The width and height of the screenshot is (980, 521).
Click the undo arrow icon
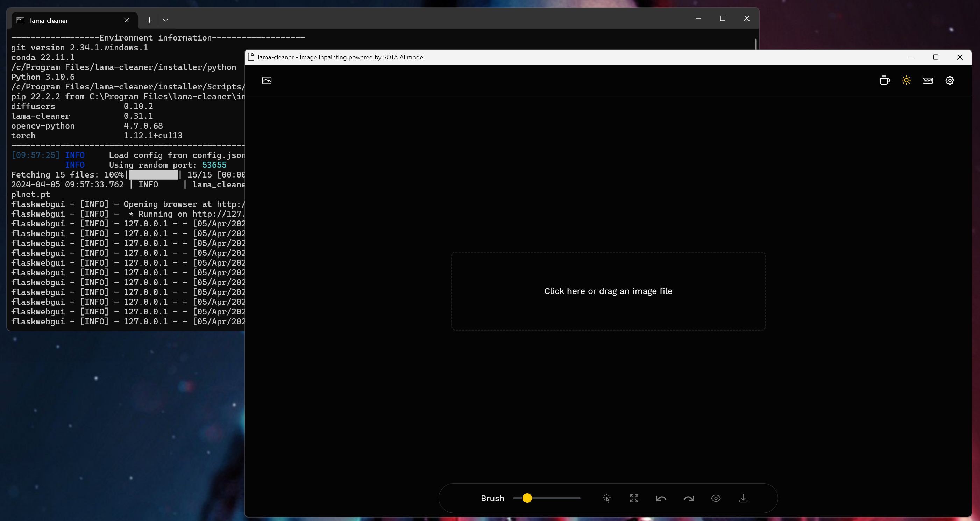(x=661, y=498)
